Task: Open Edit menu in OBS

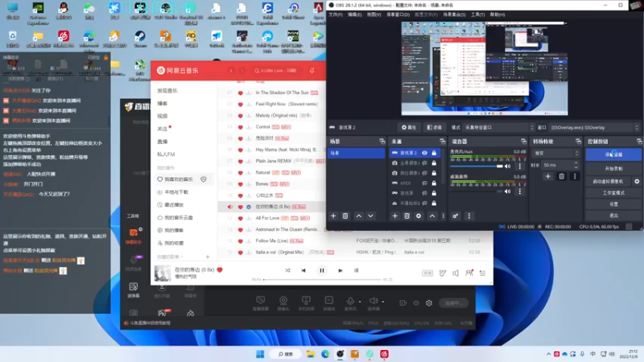Action: click(x=354, y=14)
